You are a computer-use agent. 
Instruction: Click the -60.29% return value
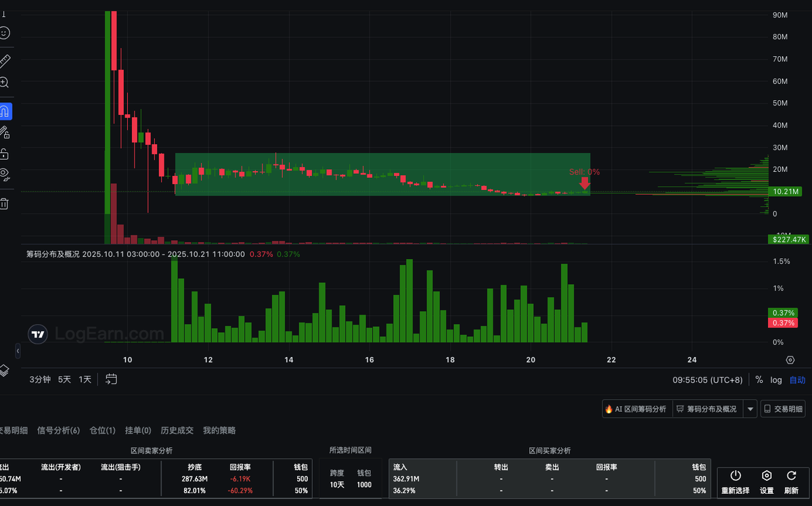tap(240, 490)
